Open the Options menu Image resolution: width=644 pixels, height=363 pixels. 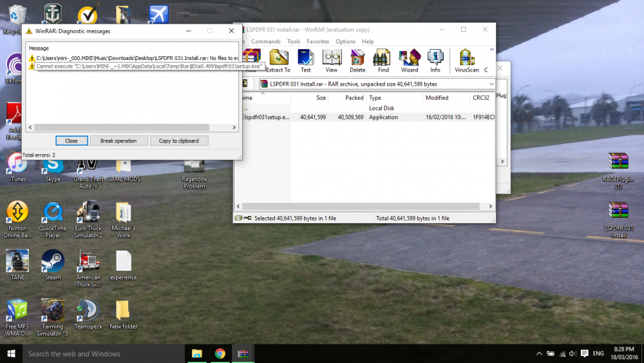click(345, 41)
